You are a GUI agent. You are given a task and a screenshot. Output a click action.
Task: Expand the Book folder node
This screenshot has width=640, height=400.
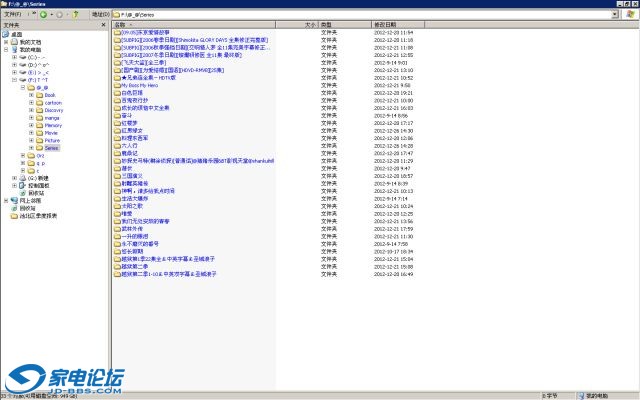31,95
